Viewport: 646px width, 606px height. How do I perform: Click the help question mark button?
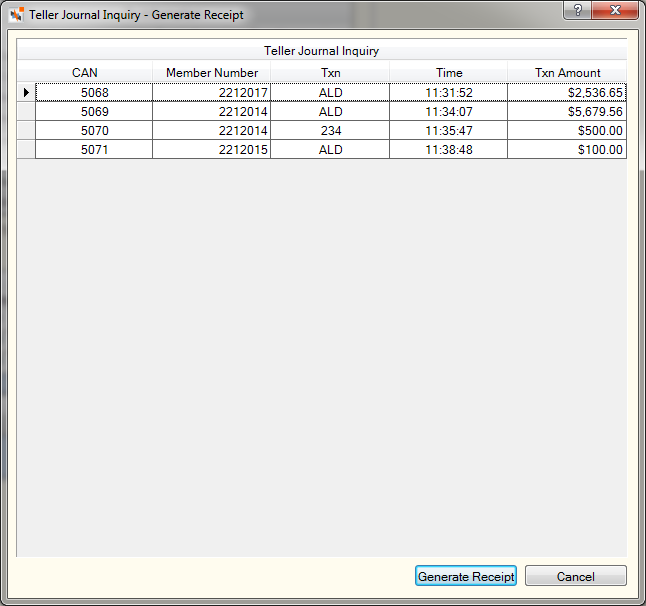[578, 10]
